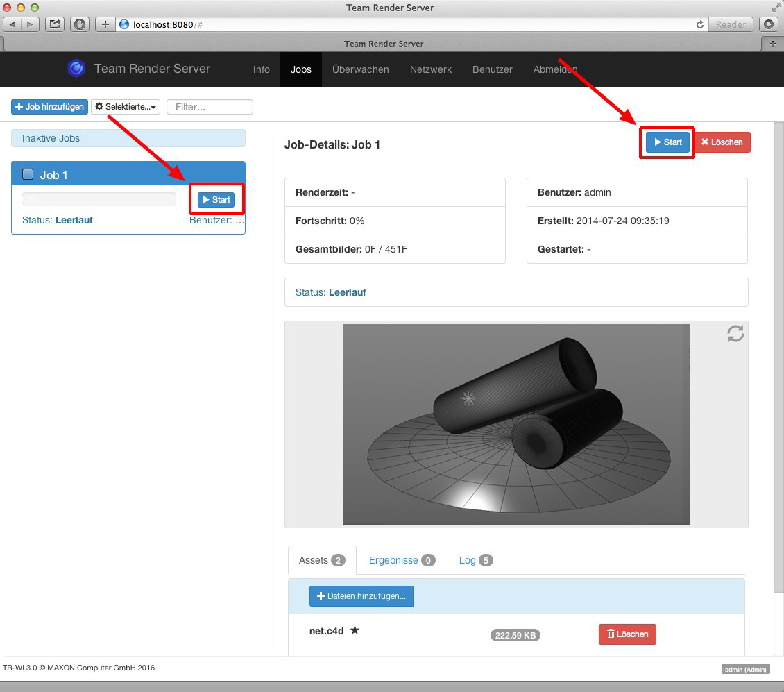Image resolution: width=784 pixels, height=692 pixels.
Task: Click the Job 1 progress bar
Action: click(99, 199)
